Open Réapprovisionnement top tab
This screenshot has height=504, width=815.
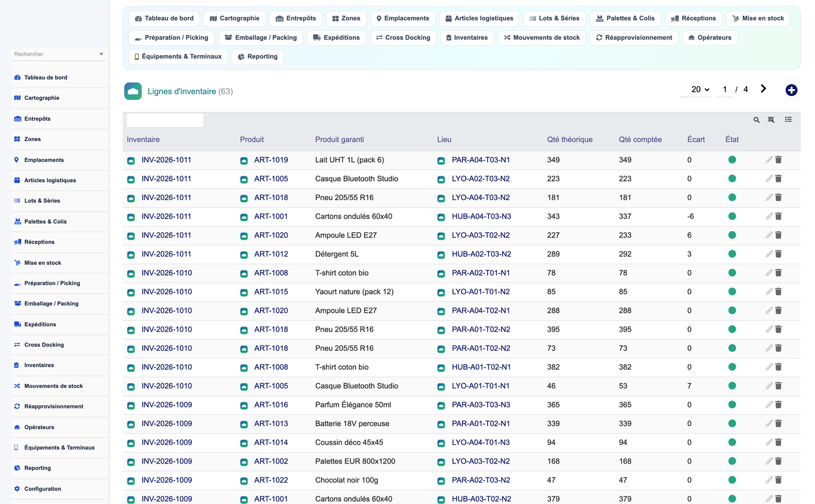point(634,38)
